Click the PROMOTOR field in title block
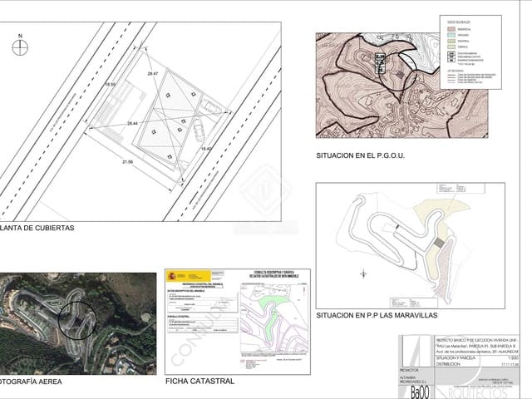 tap(411, 367)
